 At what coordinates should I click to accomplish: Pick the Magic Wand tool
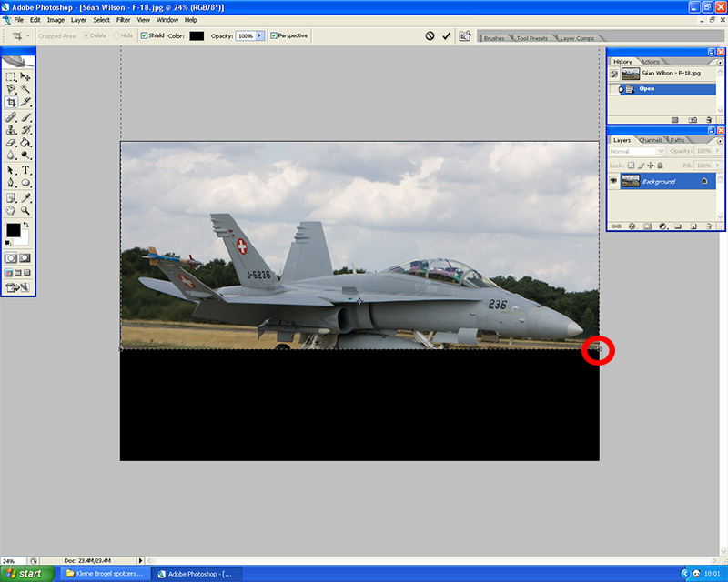pos(25,88)
